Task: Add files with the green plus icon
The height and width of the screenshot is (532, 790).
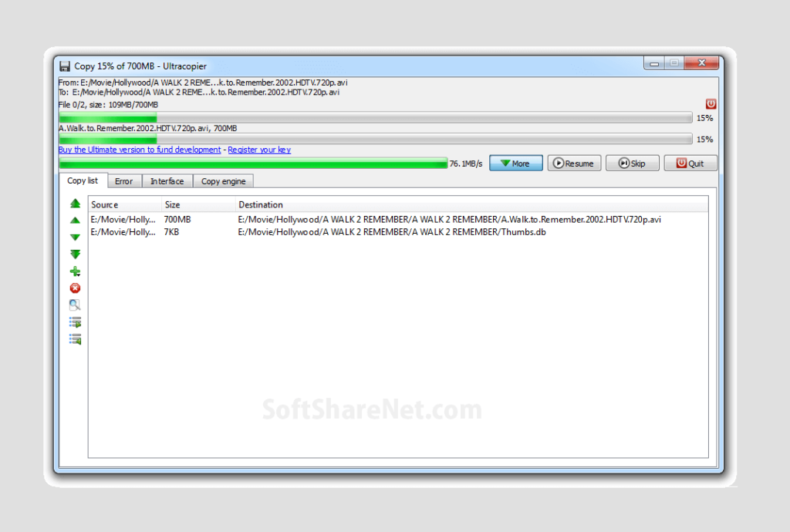Action: [75, 272]
